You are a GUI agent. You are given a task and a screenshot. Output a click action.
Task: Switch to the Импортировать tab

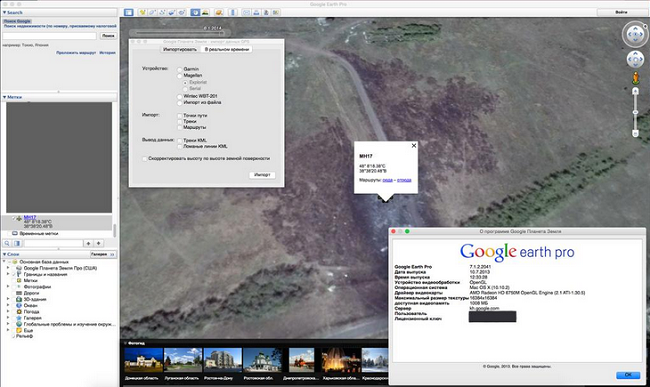pos(180,49)
